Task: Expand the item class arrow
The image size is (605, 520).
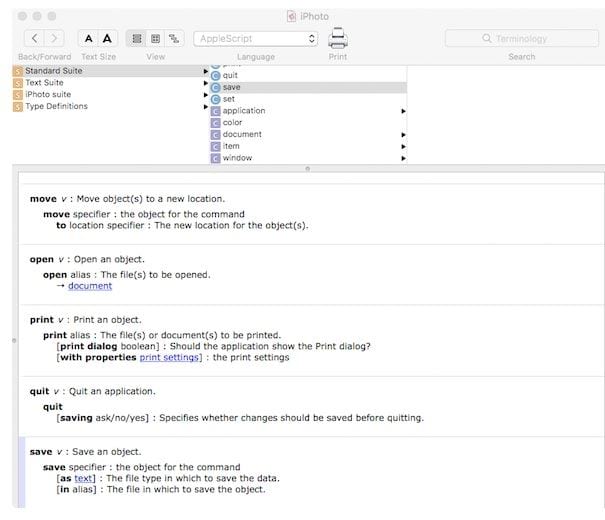Action: (x=403, y=147)
